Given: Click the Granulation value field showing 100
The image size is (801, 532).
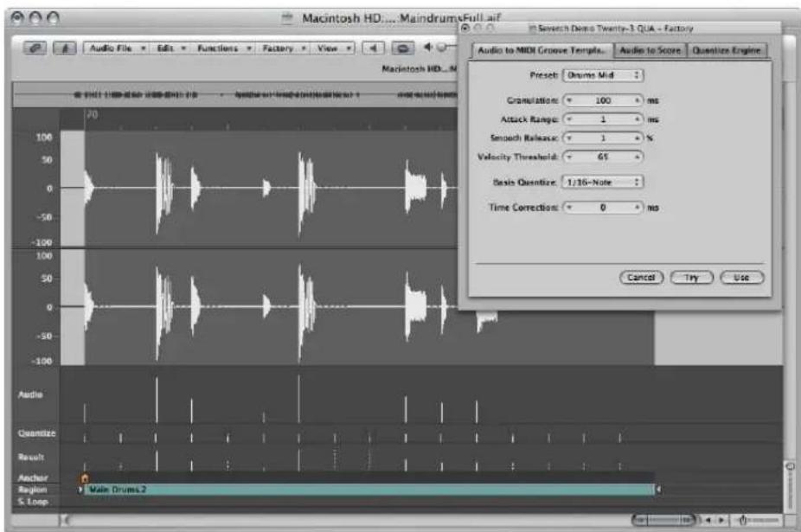Looking at the screenshot, I should coord(603,100).
